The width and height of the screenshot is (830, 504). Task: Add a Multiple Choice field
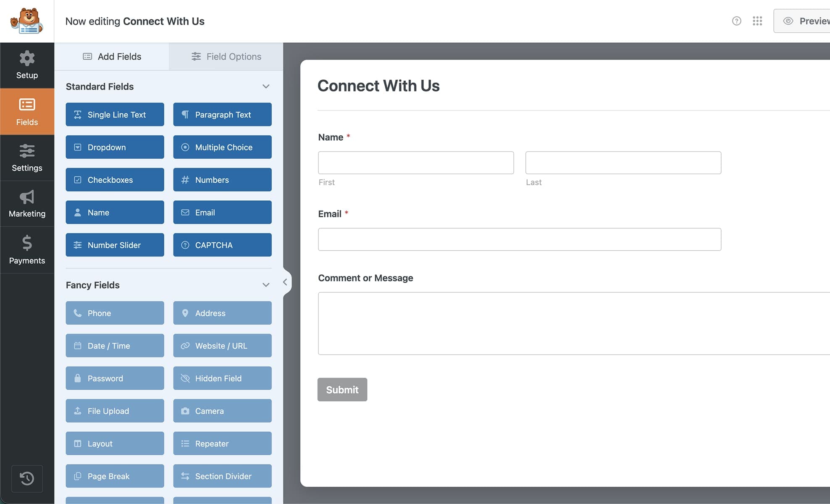tap(222, 147)
